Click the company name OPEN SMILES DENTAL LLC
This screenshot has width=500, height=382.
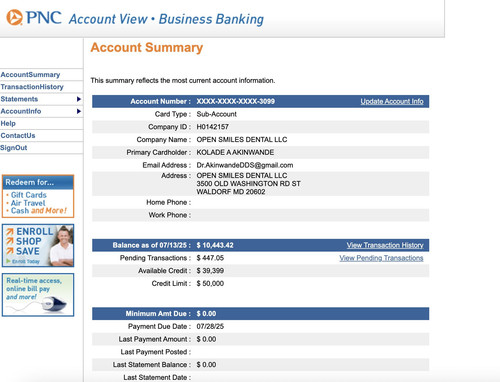(x=242, y=140)
